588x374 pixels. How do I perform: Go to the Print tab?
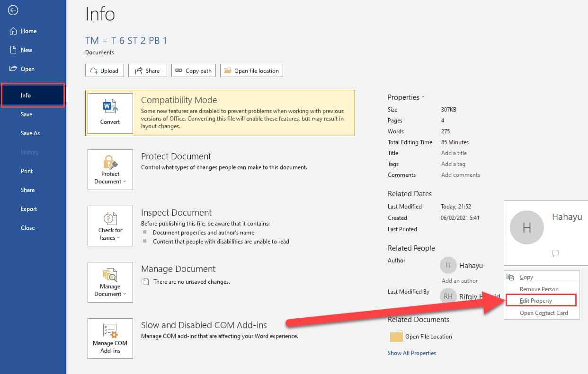[x=27, y=171]
